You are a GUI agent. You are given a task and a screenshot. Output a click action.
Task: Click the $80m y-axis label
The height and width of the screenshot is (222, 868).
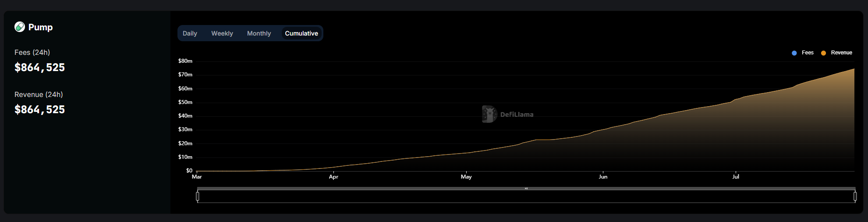pos(185,61)
